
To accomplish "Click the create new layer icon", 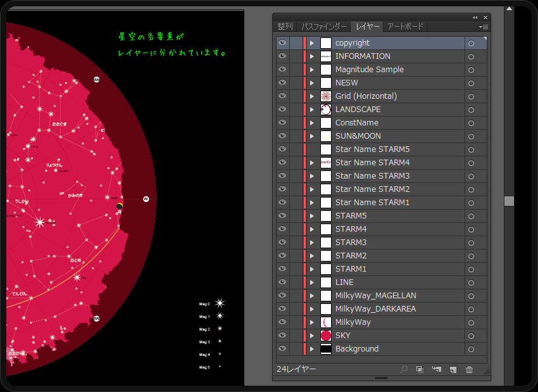I will [x=453, y=369].
